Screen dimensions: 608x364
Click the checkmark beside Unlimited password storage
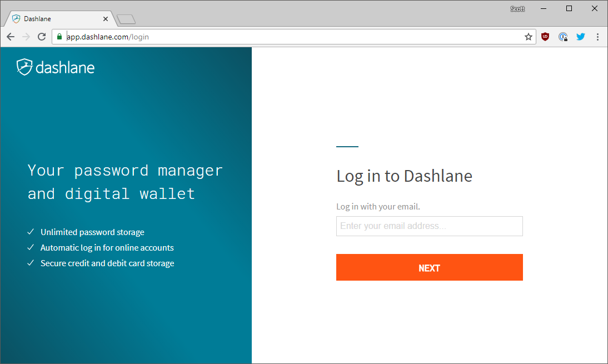[x=31, y=232]
